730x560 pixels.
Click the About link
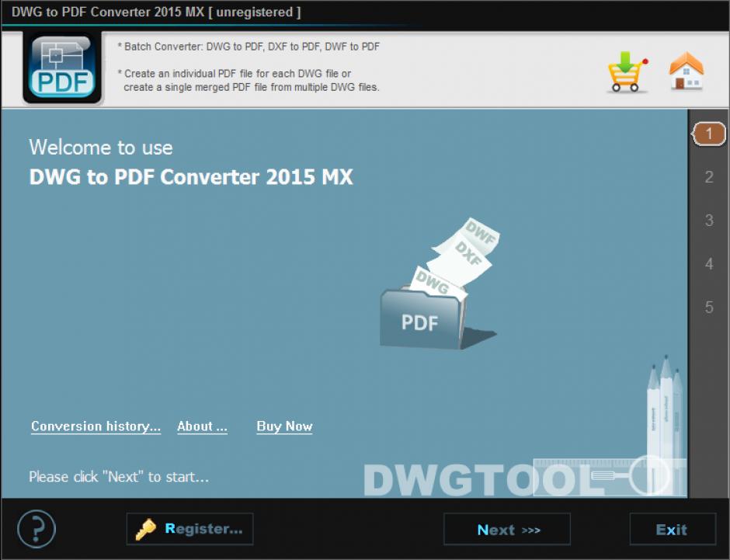coord(202,426)
